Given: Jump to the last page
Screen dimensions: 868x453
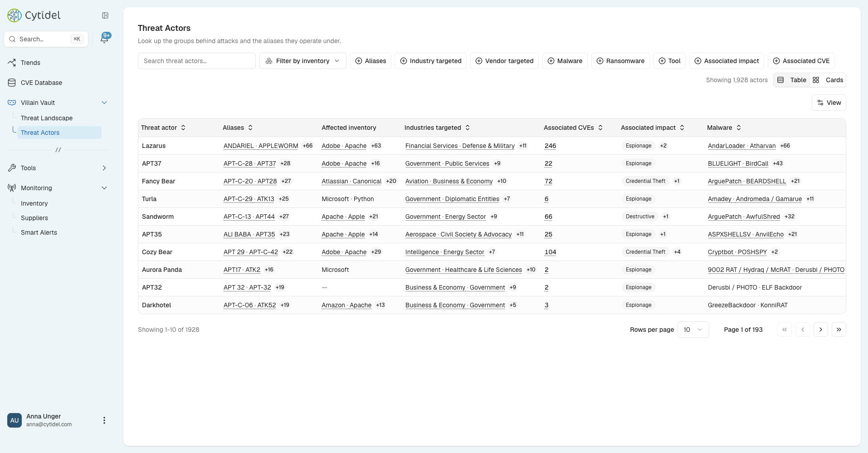Looking at the screenshot, I should [839, 330].
